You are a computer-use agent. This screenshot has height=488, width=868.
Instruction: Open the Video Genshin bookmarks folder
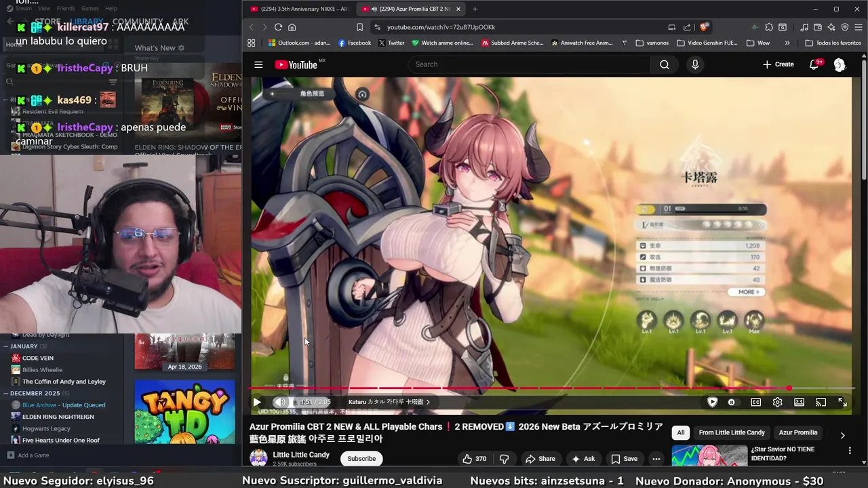tap(707, 43)
